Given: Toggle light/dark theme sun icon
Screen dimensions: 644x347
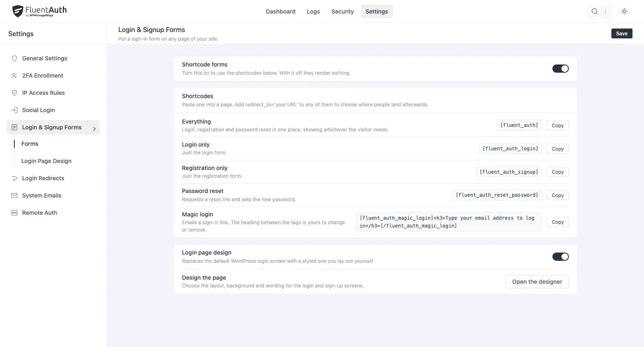Looking at the screenshot, I should pyautogui.click(x=624, y=11).
